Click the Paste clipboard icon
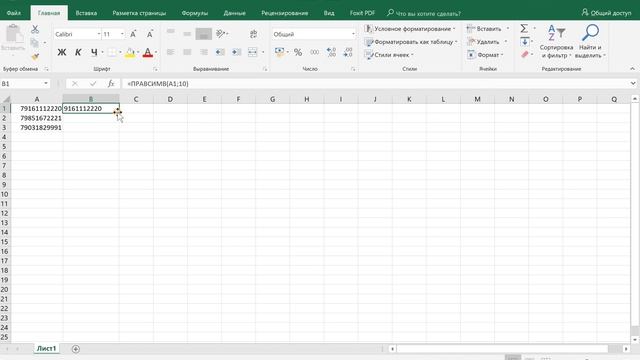This screenshot has height=360, width=640. [x=13, y=33]
